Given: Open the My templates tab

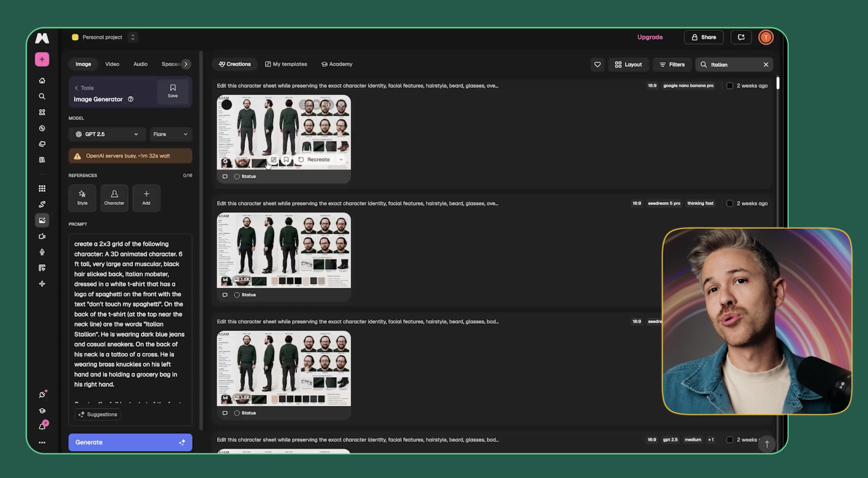Looking at the screenshot, I should pyautogui.click(x=286, y=64).
